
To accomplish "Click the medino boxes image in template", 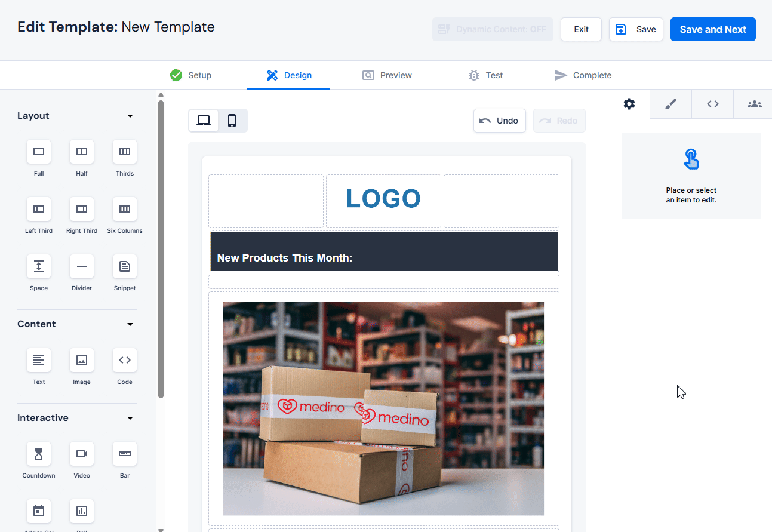I will pos(383,408).
